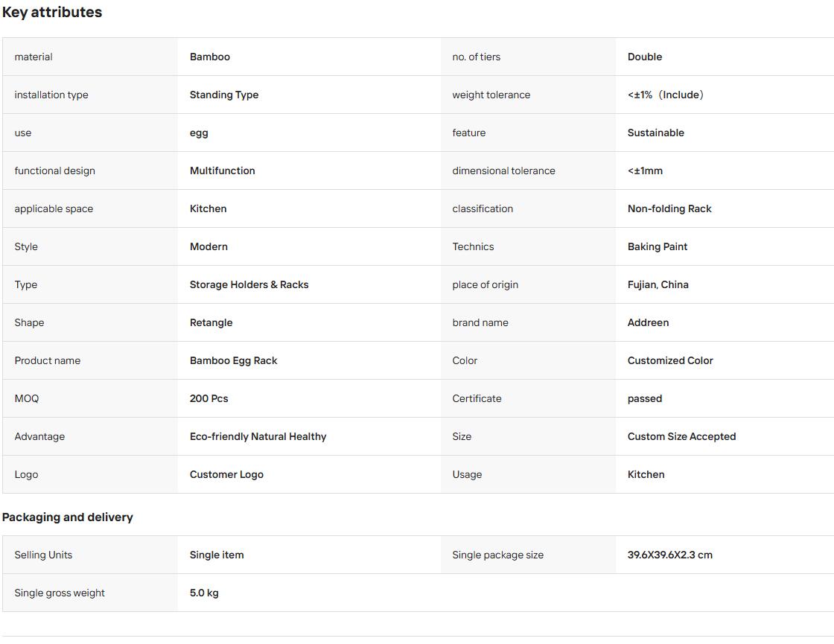Viewport: 834px width, 644px height.
Task: Click the weight tolerance label
Action: point(491,95)
